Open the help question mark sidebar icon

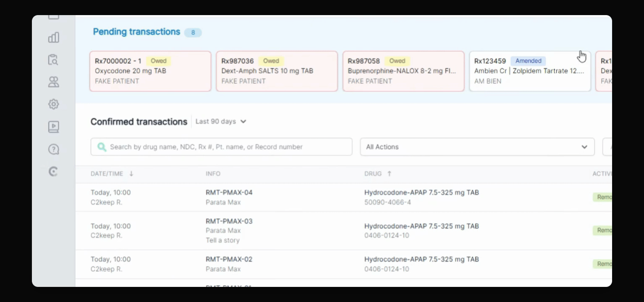pyautogui.click(x=53, y=149)
